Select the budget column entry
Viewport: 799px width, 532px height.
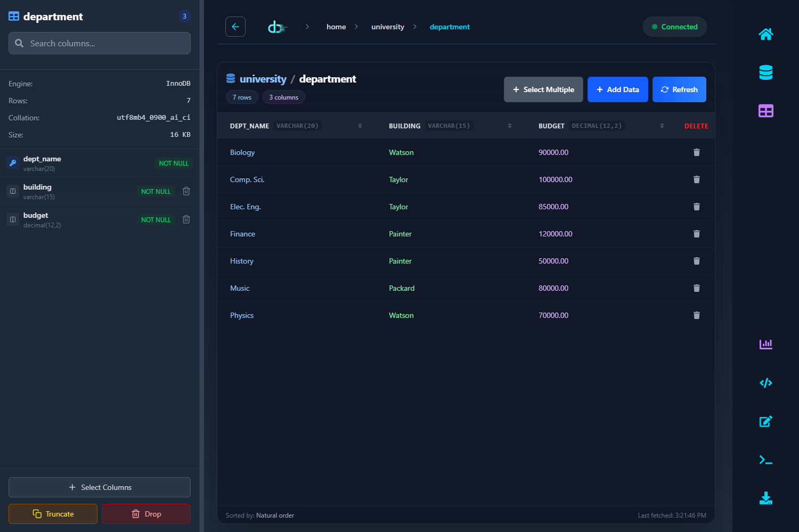(x=100, y=219)
